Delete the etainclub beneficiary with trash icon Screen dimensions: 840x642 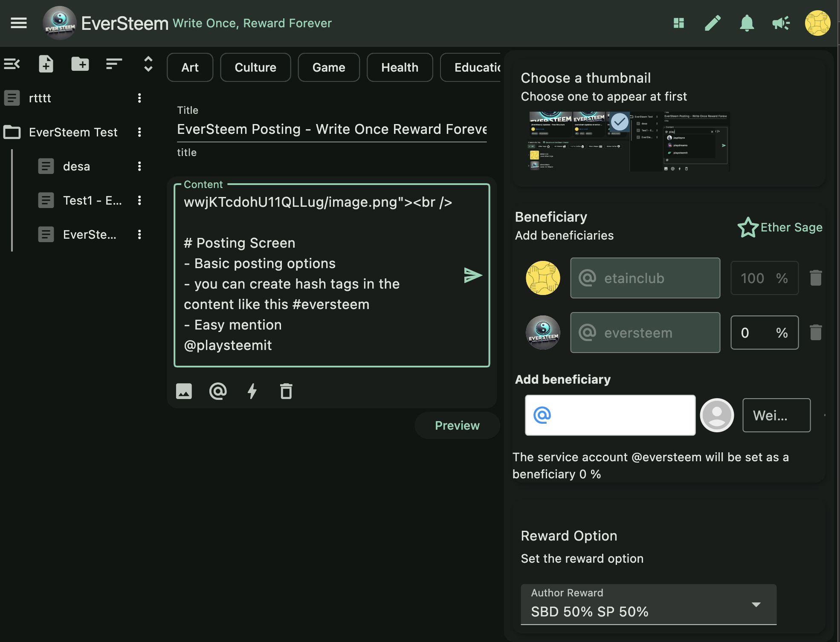tap(815, 278)
